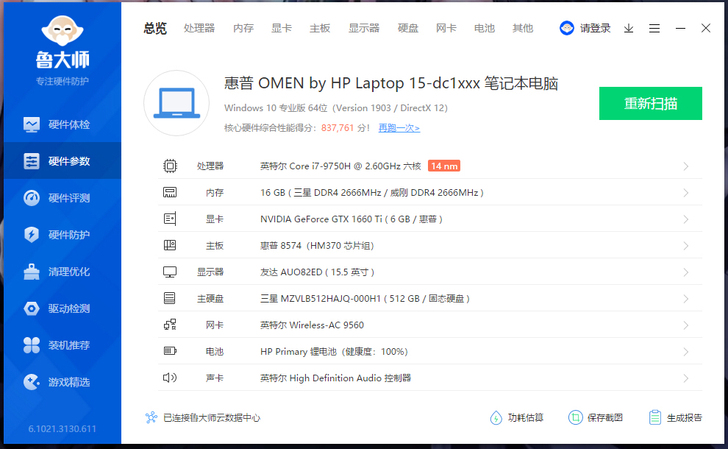Image resolution: width=728 pixels, height=449 pixels.
Task: Click the 英特尔 High Definition Audio text
Action: pyautogui.click(x=335, y=378)
